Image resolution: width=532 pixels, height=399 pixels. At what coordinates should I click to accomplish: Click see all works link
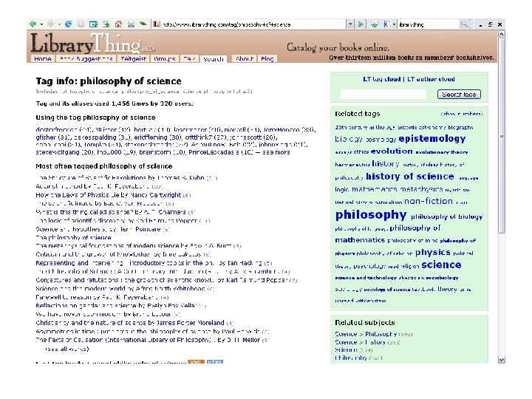(66, 349)
